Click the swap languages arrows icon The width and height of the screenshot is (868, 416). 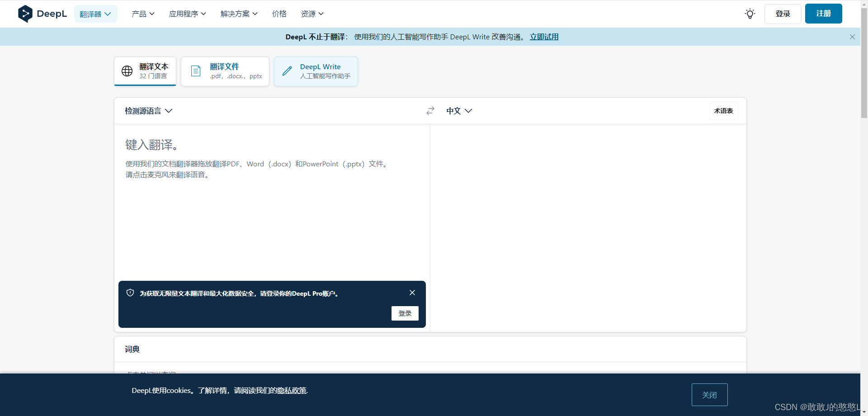coord(430,111)
